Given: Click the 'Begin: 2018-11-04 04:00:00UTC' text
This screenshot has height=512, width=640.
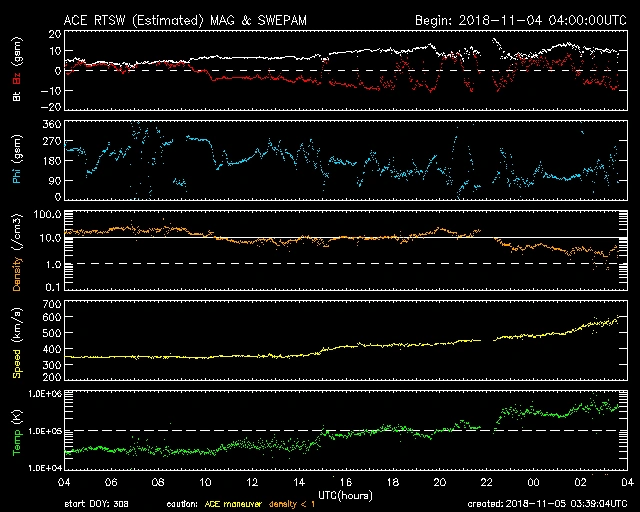Looking at the screenshot, I should coord(521,20).
